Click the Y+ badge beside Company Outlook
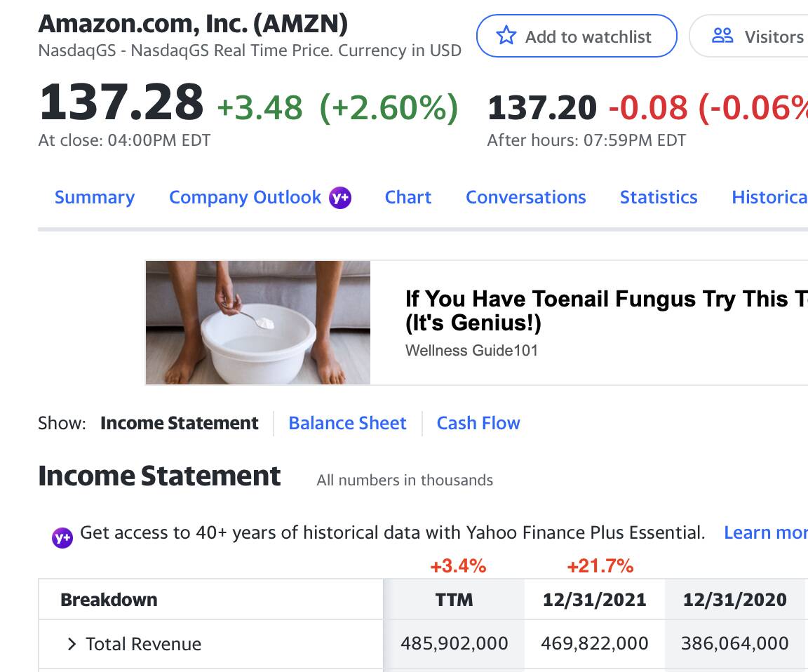 pos(340,198)
